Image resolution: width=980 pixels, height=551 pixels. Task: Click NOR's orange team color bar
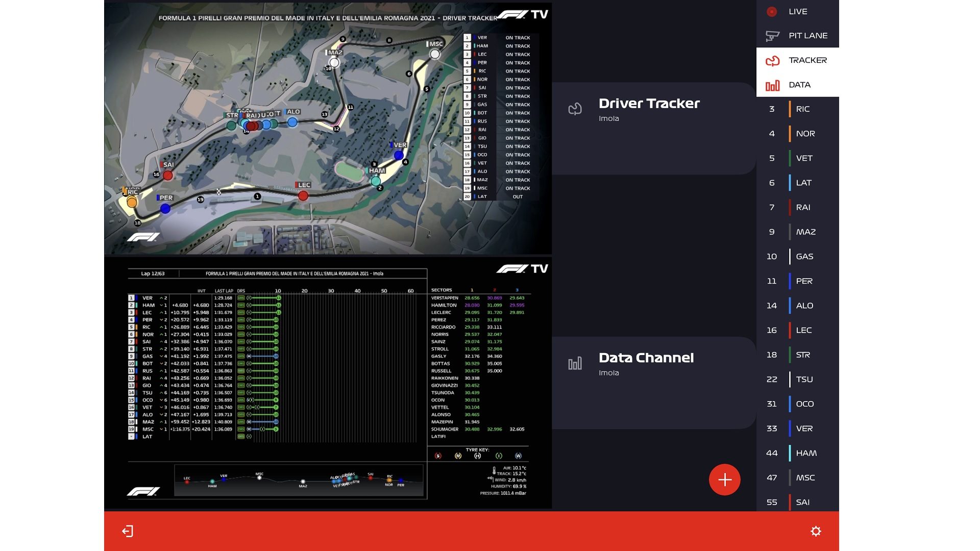790,134
